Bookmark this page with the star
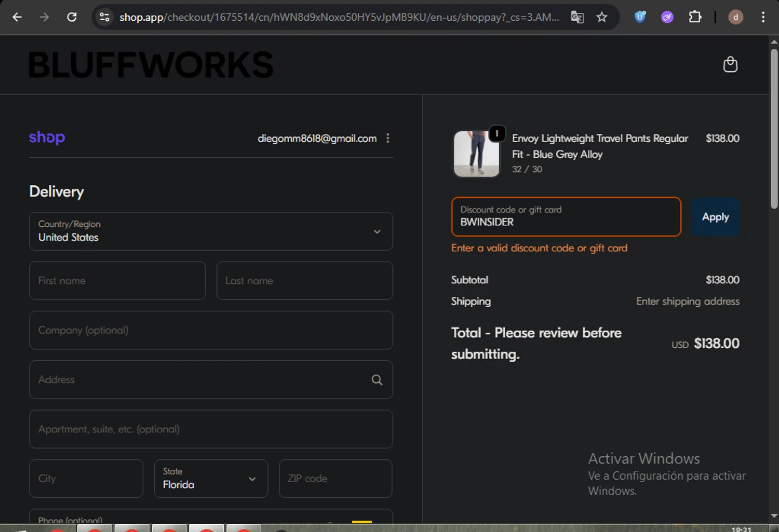The height and width of the screenshot is (532, 779). pyautogui.click(x=601, y=17)
